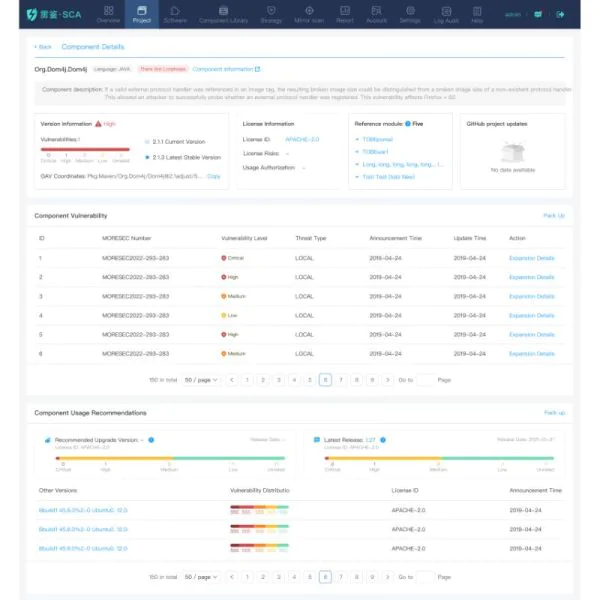Open the 50 / page dropdown under the vulnerability table
The width and height of the screenshot is (600, 600).
tap(203, 380)
